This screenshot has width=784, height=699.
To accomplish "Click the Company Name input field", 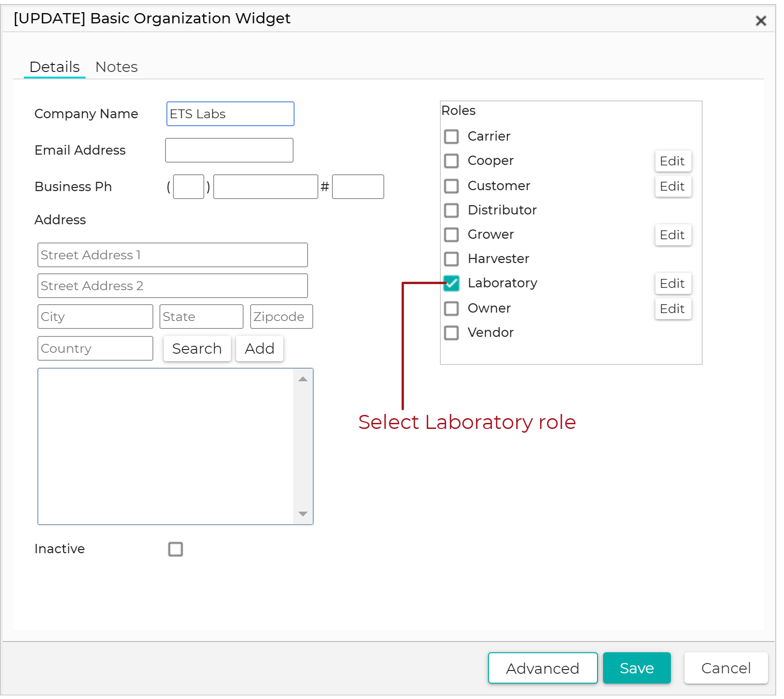I will (230, 114).
